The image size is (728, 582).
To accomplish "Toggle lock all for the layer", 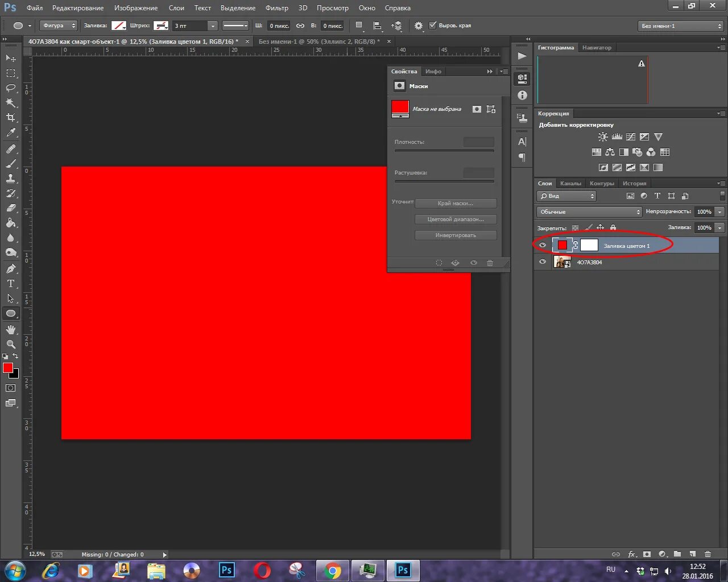I will (613, 227).
